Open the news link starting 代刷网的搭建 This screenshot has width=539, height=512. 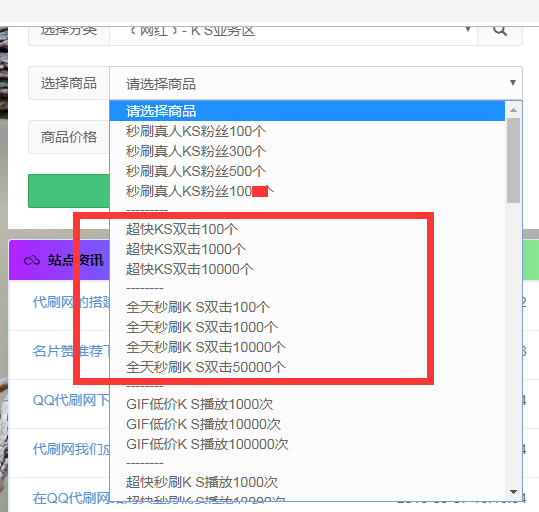click(x=71, y=302)
